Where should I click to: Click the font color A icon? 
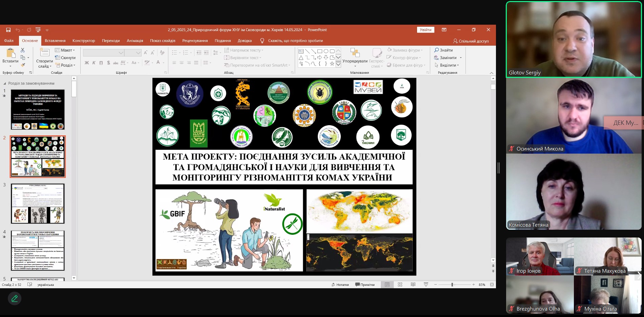pyautogui.click(x=158, y=63)
